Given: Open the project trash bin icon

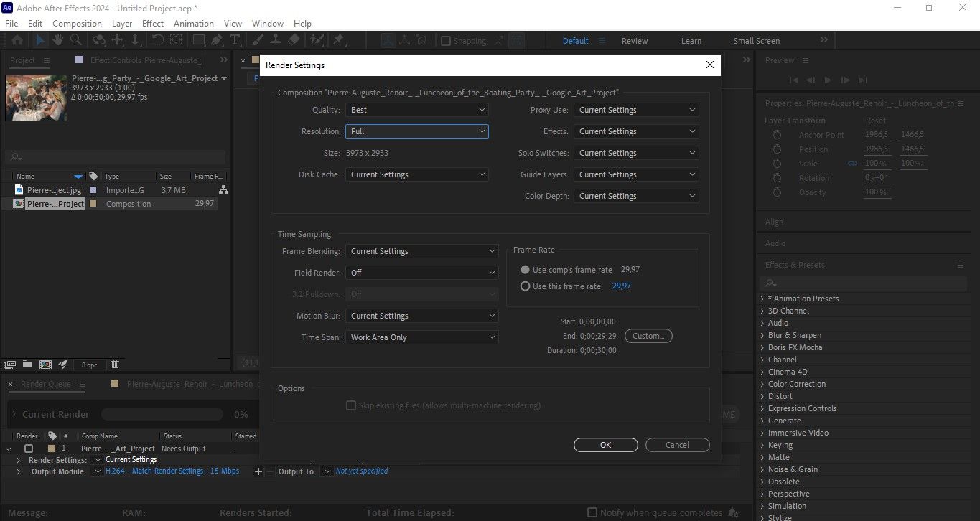Looking at the screenshot, I should click(x=115, y=365).
